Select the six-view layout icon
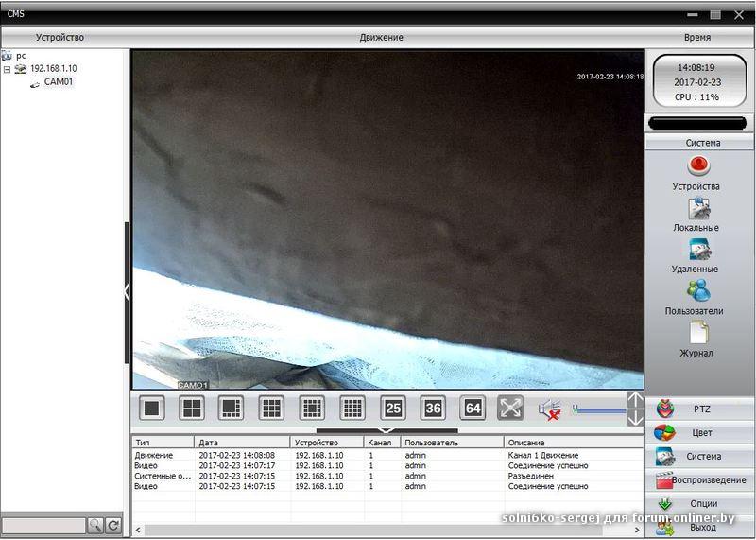This screenshot has height=540, width=756. click(x=231, y=409)
